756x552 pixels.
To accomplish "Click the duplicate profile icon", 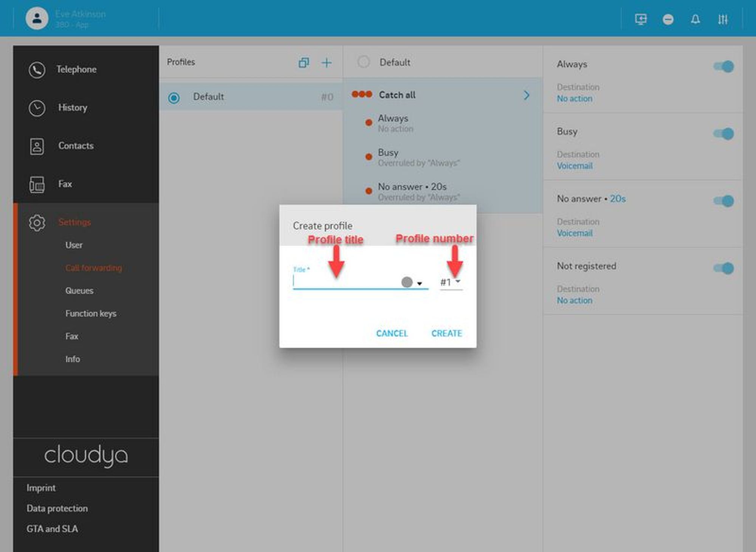I will point(304,63).
